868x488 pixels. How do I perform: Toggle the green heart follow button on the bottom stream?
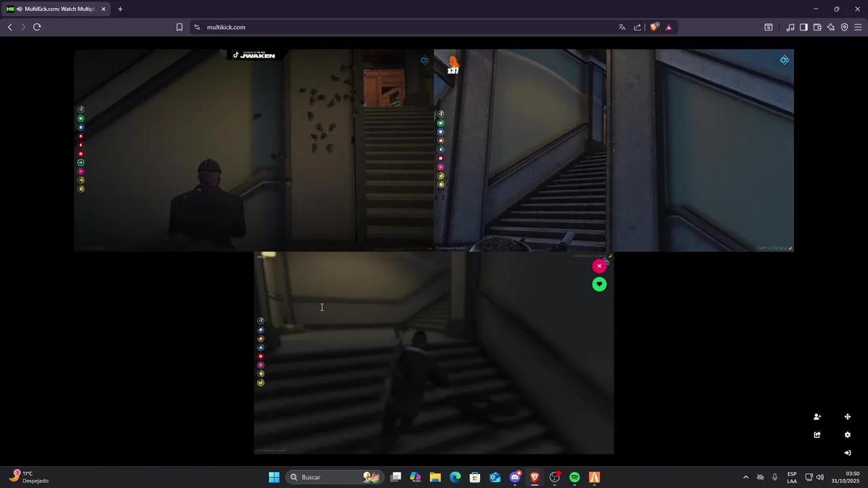click(599, 284)
